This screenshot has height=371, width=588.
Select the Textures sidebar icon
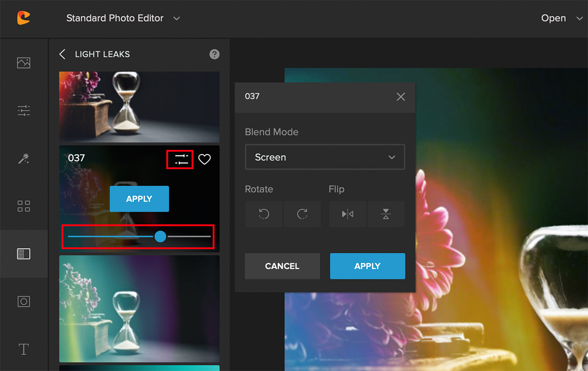pyautogui.click(x=23, y=254)
